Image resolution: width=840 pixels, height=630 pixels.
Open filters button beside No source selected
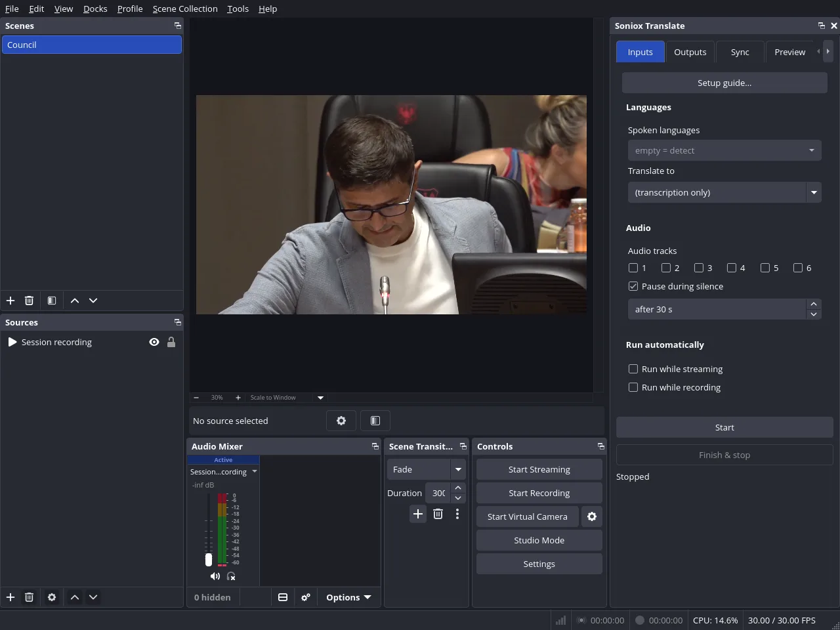(375, 421)
